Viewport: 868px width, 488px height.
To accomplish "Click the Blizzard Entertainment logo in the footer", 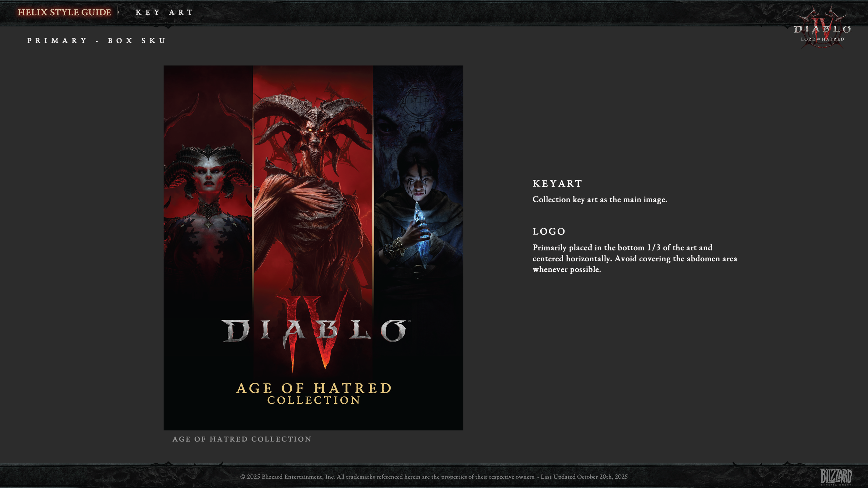I will point(836,476).
